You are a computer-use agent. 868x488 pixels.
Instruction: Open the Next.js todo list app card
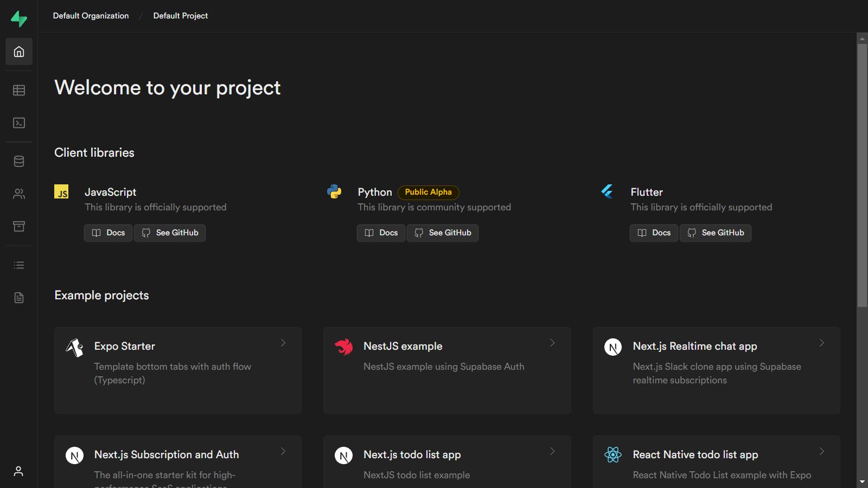point(447,461)
